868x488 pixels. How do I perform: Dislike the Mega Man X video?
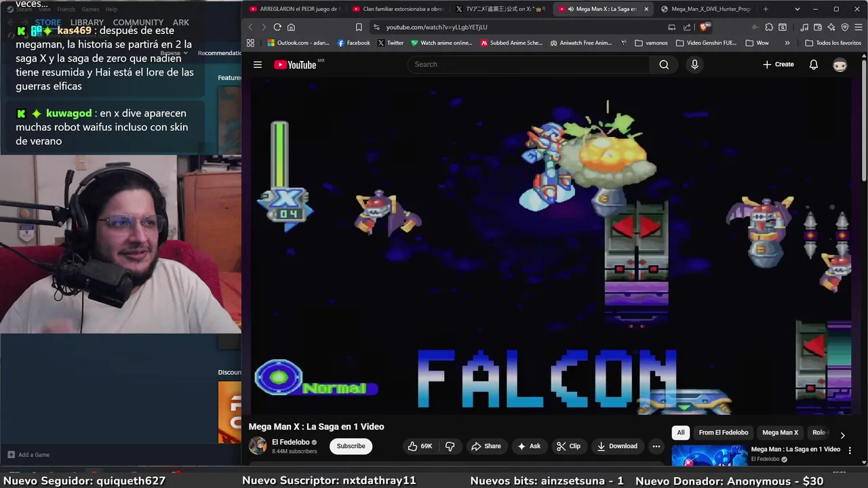click(450, 446)
